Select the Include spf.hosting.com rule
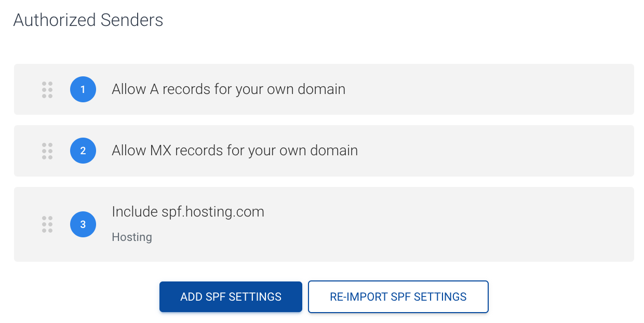The width and height of the screenshot is (644, 323). click(188, 212)
